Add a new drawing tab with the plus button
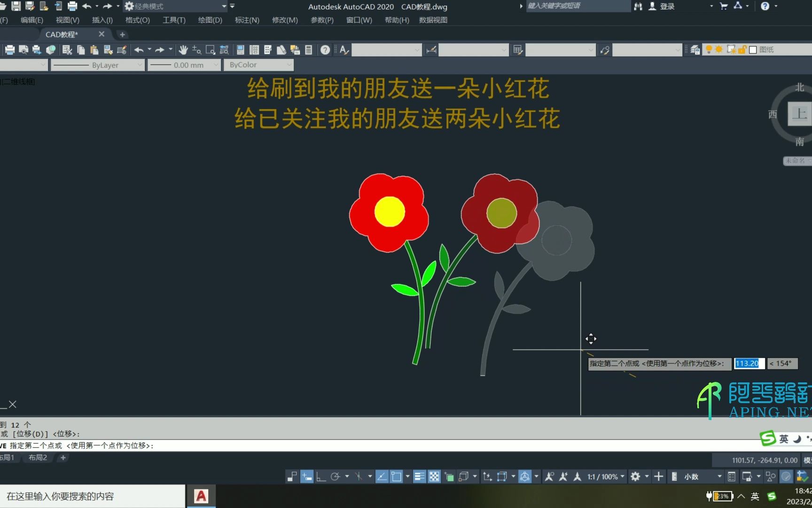 pyautogui.click(x=122, y=34)
